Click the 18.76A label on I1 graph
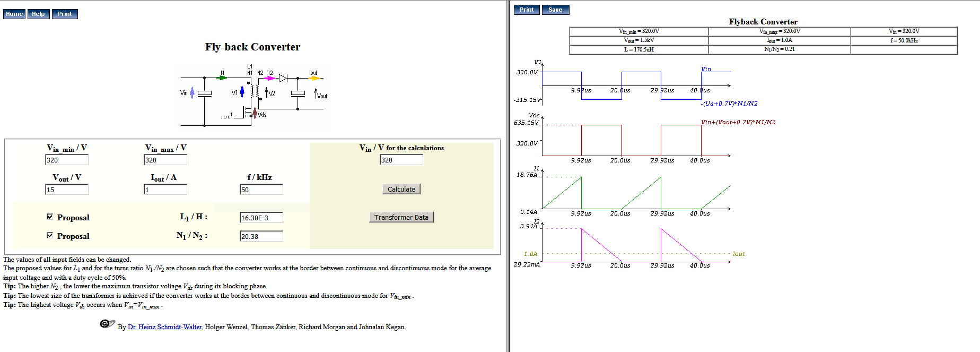Screen dimensions: 980x352 527,175
